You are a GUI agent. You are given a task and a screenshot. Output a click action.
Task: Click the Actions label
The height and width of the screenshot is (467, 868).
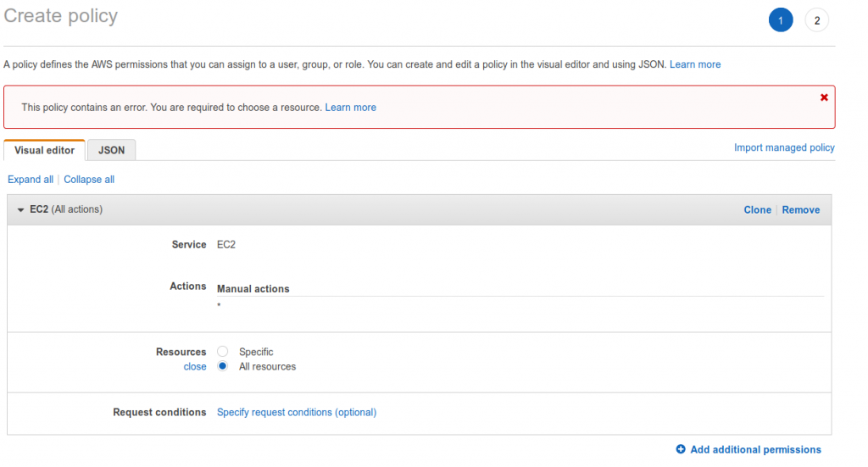(x=187, y=286)
